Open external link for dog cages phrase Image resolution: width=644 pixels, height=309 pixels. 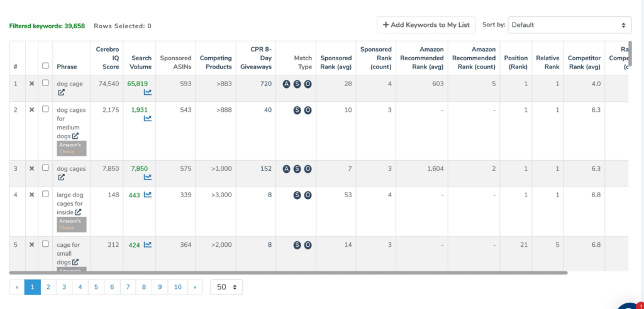(x=62, y=178)
